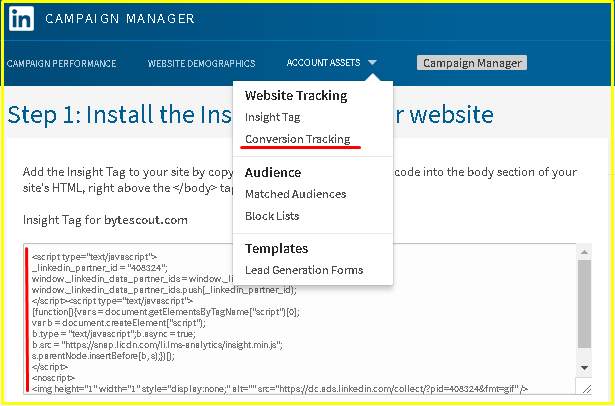Select Insight Tag from the menu
Image resolution: width=615 pixels, height=406 pixels.
[273, 117]
